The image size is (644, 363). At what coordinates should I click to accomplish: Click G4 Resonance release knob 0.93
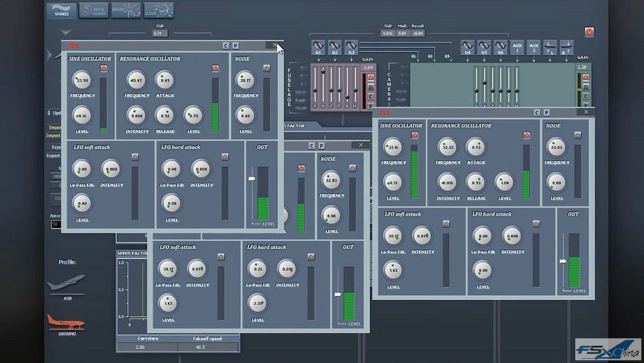pyautogui.click(x=476, y=183)
